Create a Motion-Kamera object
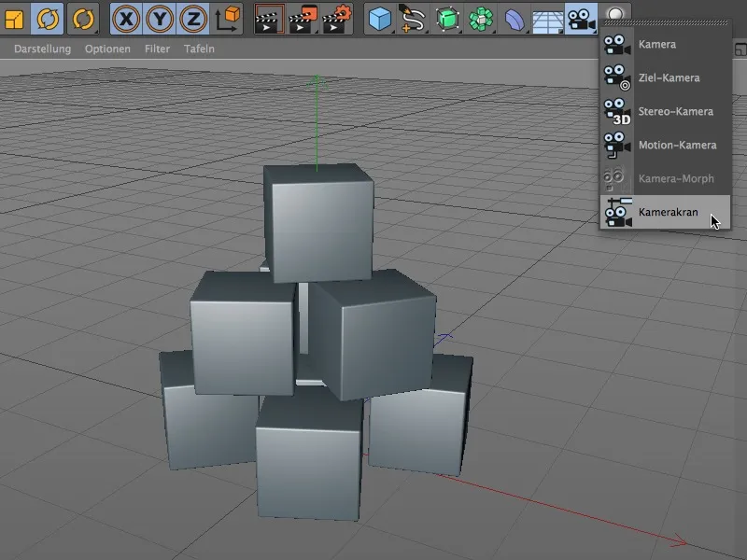 pyautogui.click(x=665, y=145)
